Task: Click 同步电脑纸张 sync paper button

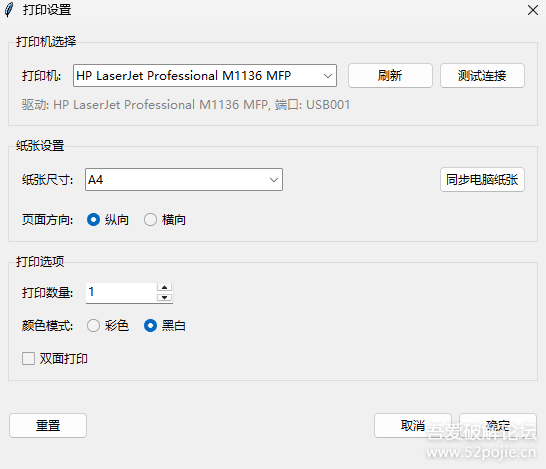Action: 482,180
